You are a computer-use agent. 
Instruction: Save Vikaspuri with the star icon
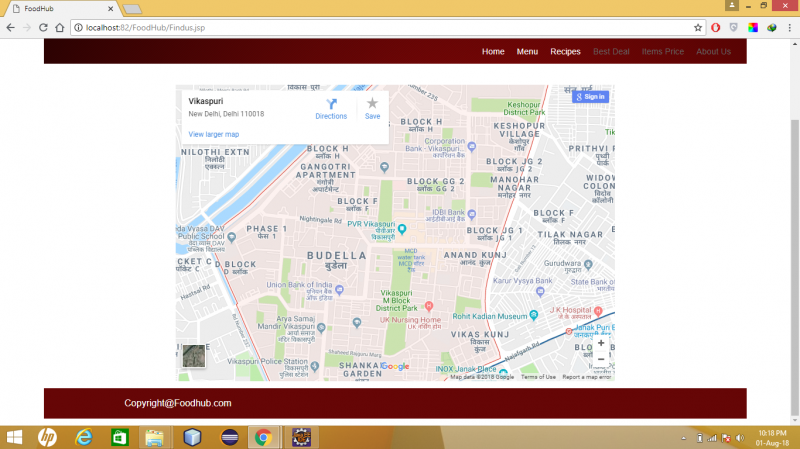click(372, 109)
